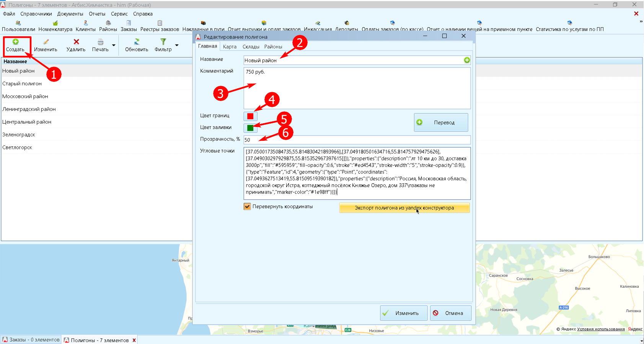Open the Отчеты menu
Screen dimensions: 644x344
pyautogui.click(x=97, y=14)
